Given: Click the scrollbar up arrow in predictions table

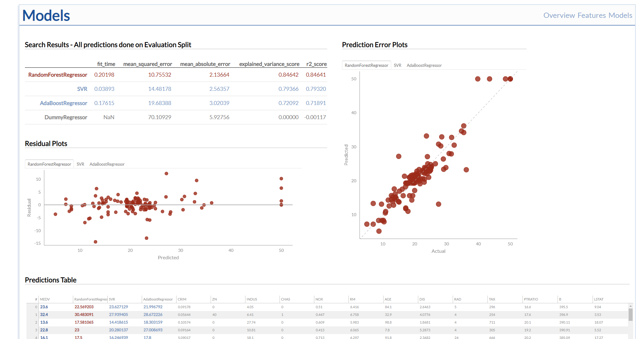Looking at the screenshot, I should (x=630, y=306).
